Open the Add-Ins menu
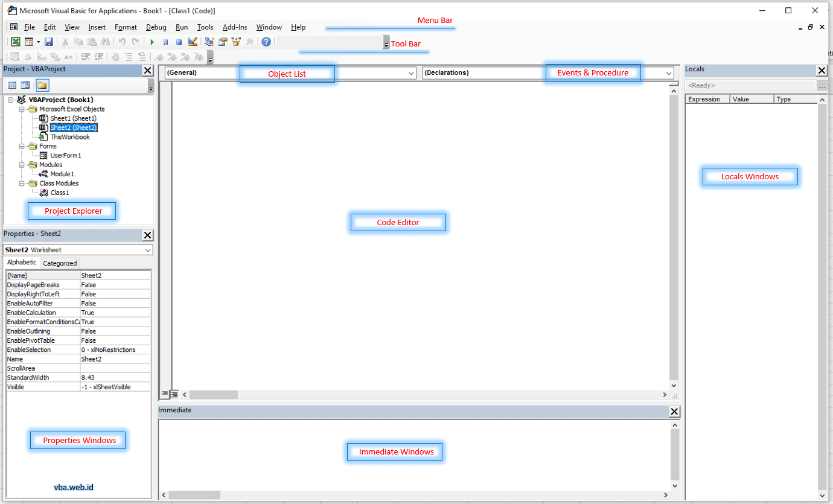833x504 pixels. pos(235,27)
